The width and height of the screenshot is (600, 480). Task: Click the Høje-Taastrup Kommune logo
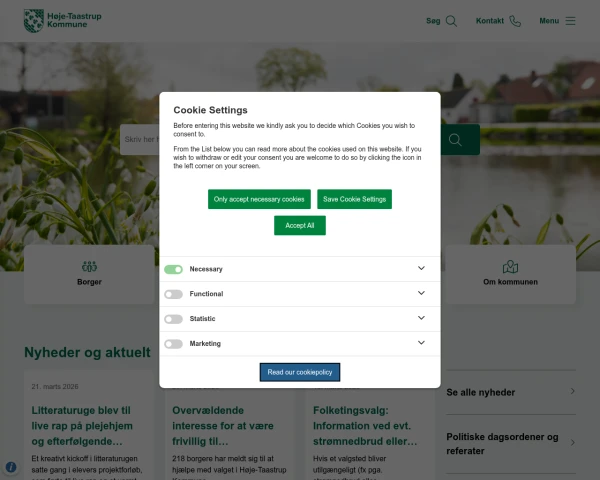pos(63,21)
